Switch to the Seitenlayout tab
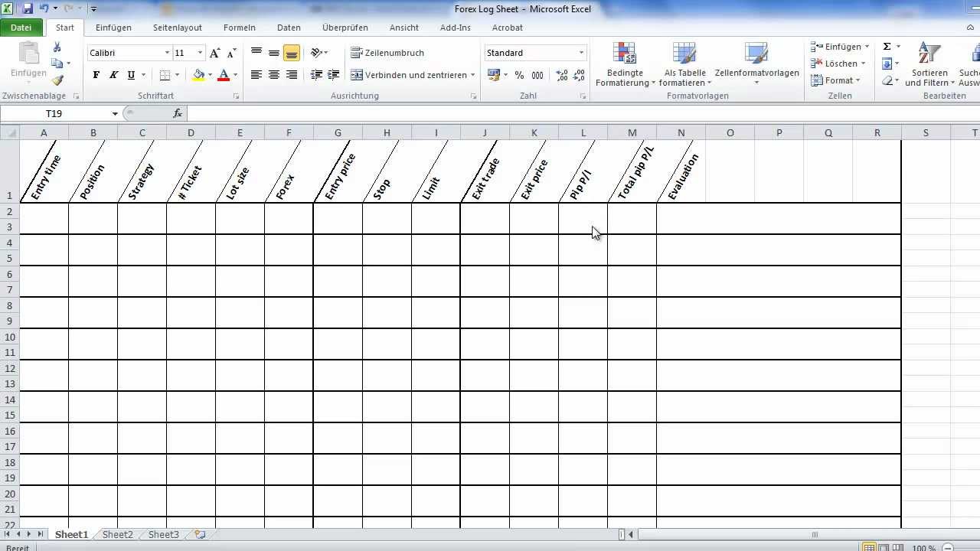The height and width of the screenshot is (551, 980). point(178,28)
